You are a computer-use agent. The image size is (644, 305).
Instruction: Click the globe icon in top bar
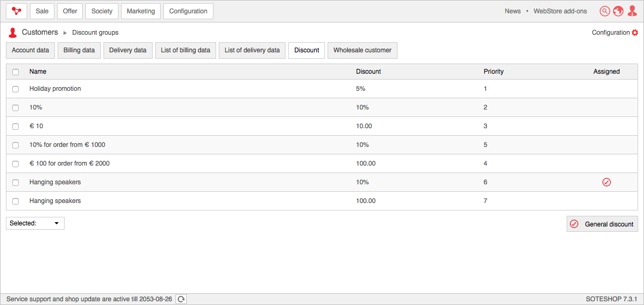[618, 11]
